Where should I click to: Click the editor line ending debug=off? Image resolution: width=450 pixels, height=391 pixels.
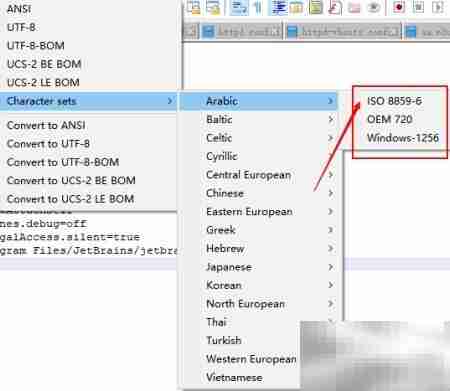(x=44, y=223)
